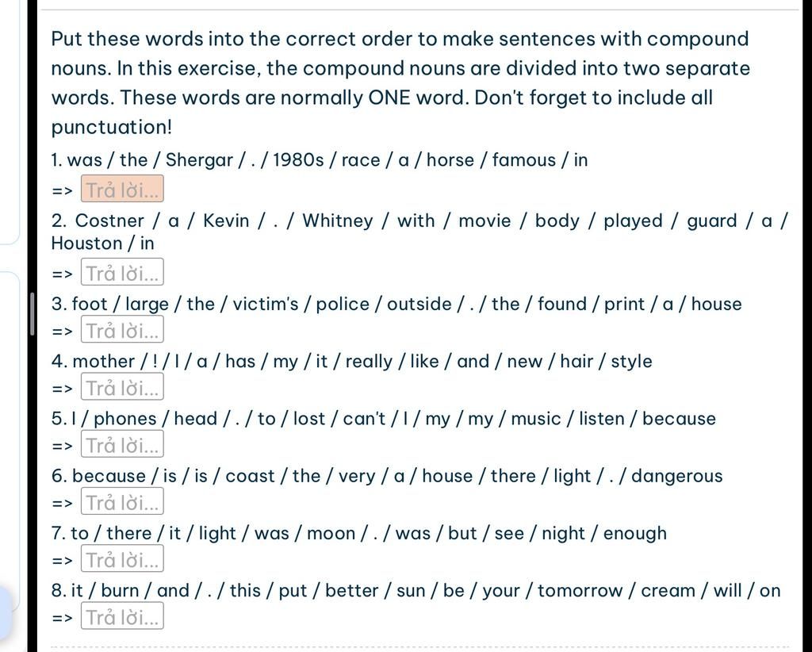Screen dimensions: 812x652
Task: Click the exercise instructions paragraph
Action: [400, 82]
